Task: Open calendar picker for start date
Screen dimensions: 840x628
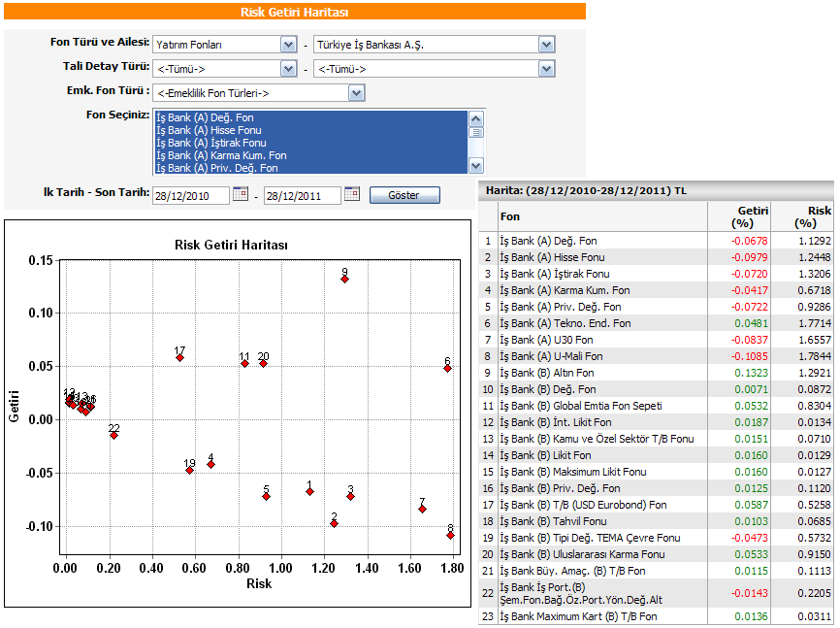Action: pos(241,193)
